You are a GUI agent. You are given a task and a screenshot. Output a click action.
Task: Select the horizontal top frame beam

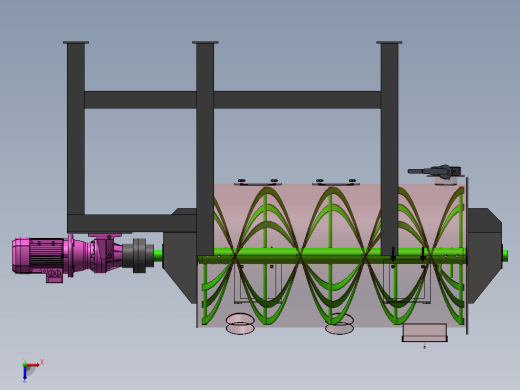[x=232, y=100]
